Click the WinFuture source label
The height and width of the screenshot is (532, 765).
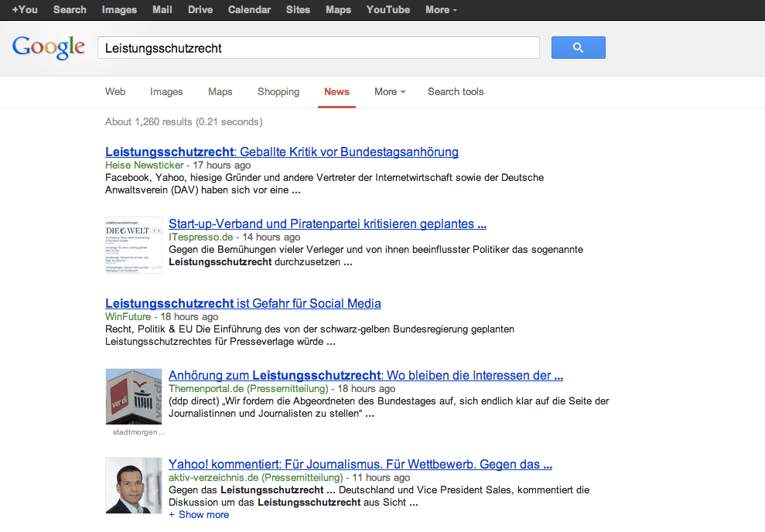point(128,317)
